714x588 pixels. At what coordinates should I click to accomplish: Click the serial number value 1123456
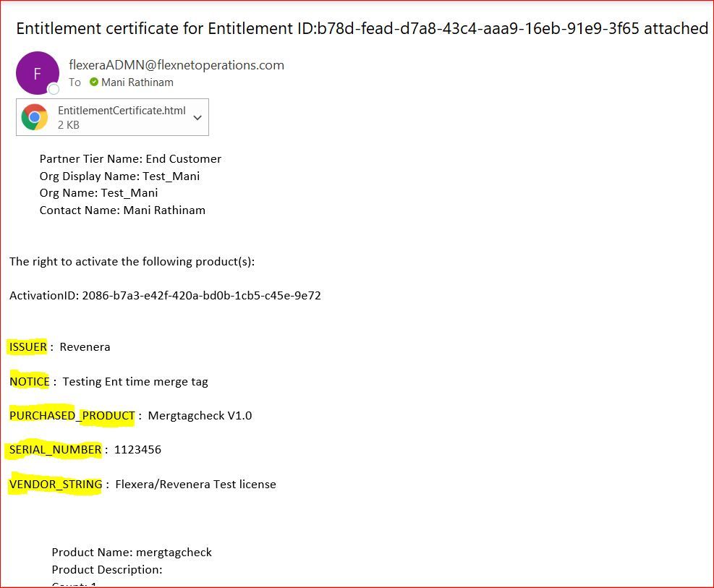(137, 450)
